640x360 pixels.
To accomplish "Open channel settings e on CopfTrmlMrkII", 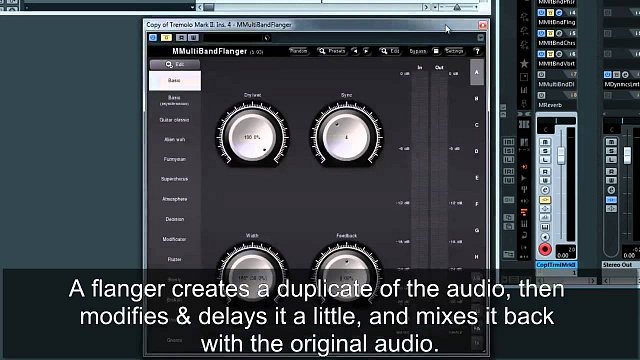I will (545, 190).
